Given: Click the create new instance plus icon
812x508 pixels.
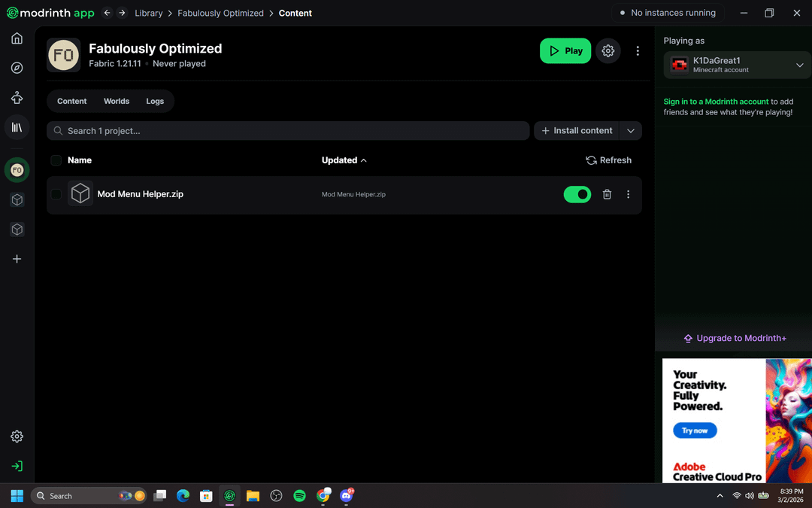Looking at the screenshot, I should (x=17, y=259).
